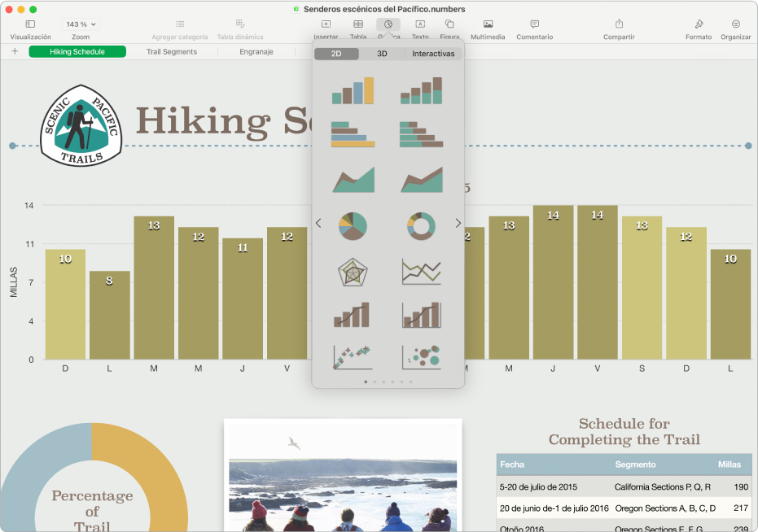Add a new sheet with plus button

[15, 52]
